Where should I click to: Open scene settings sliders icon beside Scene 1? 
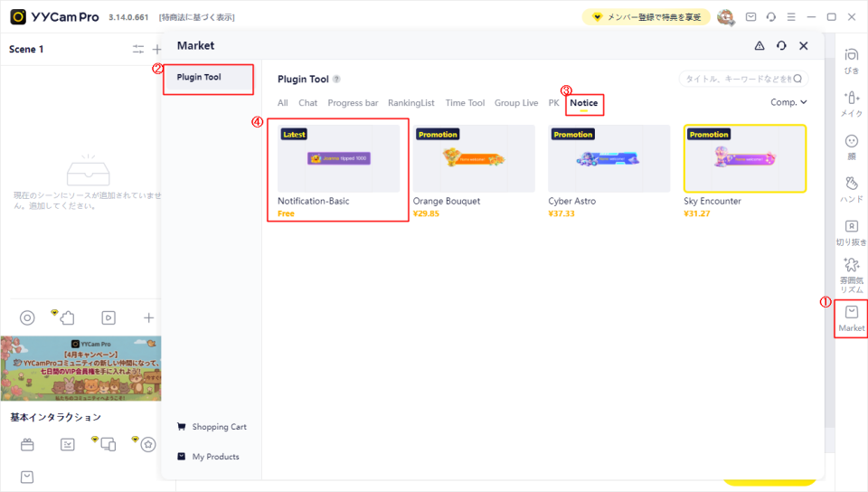(x=138, y=50)
